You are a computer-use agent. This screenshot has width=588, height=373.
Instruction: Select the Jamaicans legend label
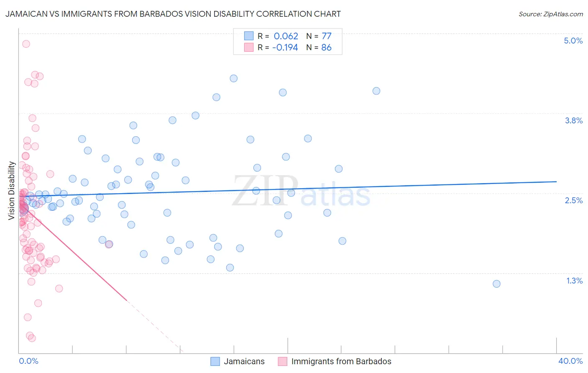click(244, 361)
